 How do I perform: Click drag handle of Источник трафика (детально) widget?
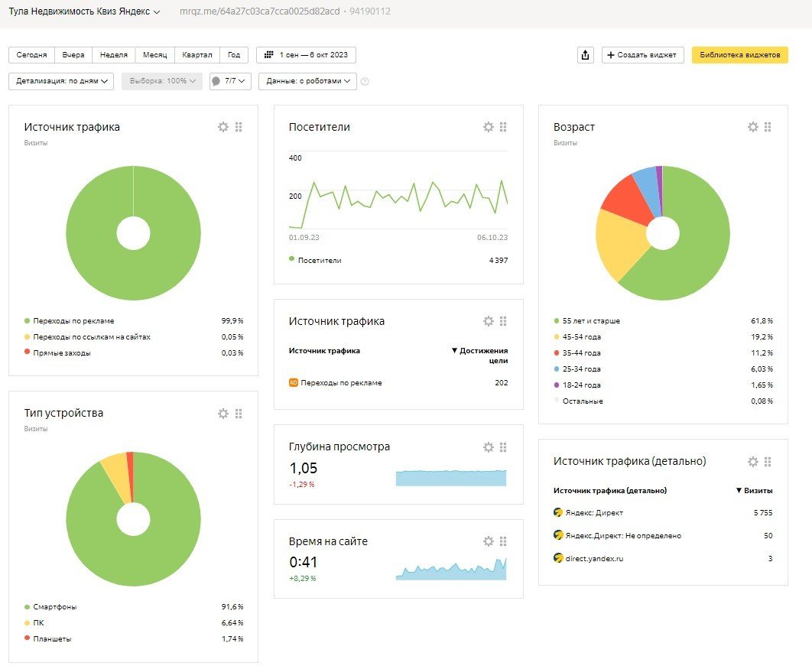[x=768, y=461]
